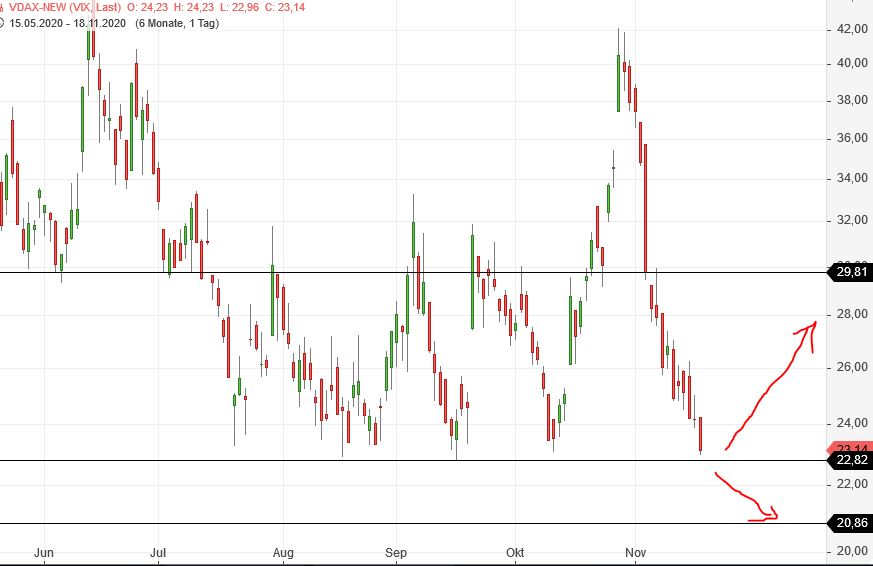873x566 pixels.
Task: Click the 20,86 price level marker
Action: click(x=851, y=523)
